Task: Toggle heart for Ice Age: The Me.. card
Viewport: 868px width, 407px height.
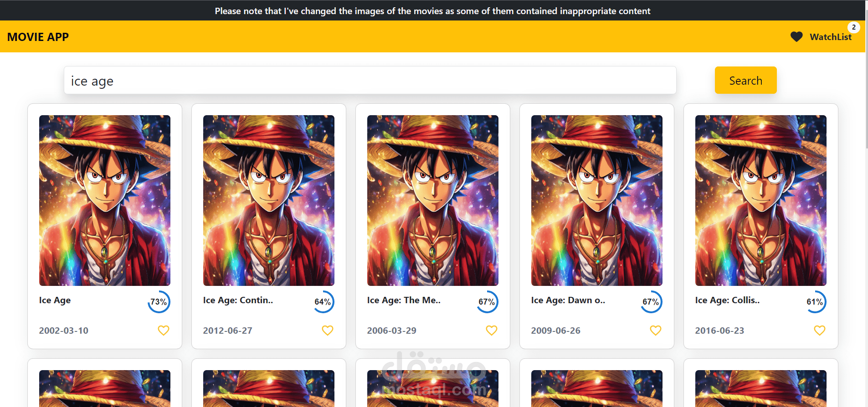Action: pos(492,331)
